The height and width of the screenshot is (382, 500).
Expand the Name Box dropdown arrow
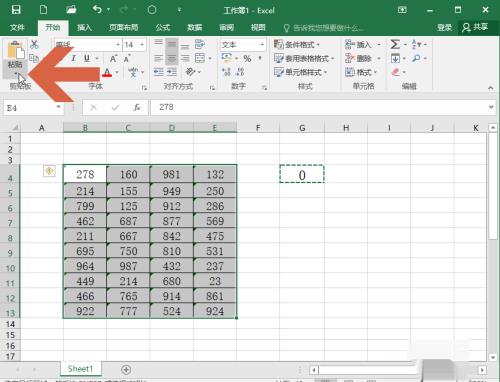click(x=59, y=107)
